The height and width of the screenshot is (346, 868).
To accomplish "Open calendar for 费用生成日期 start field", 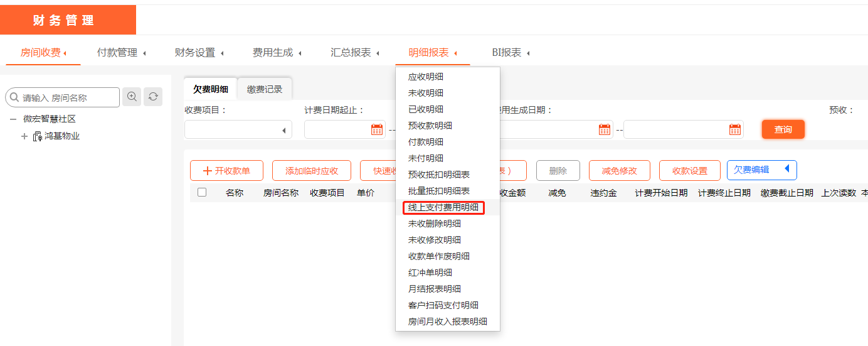I will pyautogui.click(x=605, y=129).
